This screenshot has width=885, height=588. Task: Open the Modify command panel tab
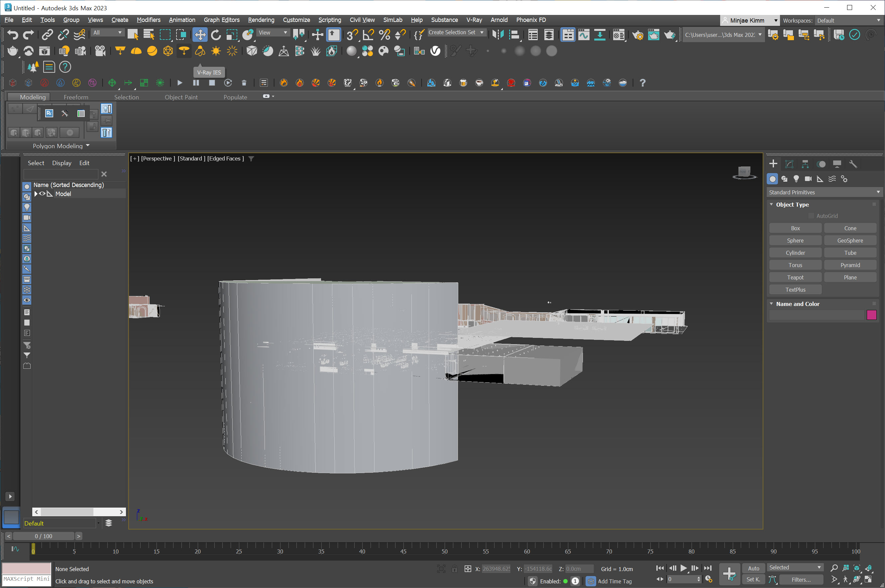pos(789,164)
